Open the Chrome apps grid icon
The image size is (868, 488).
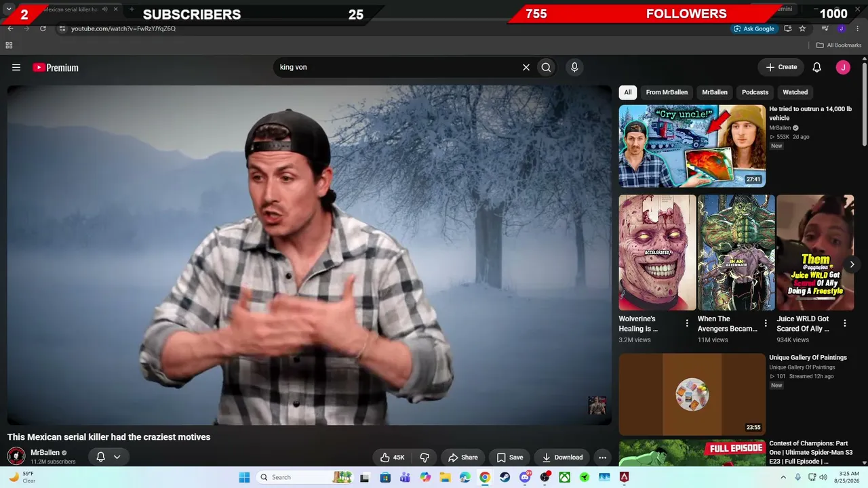(9, 45)
